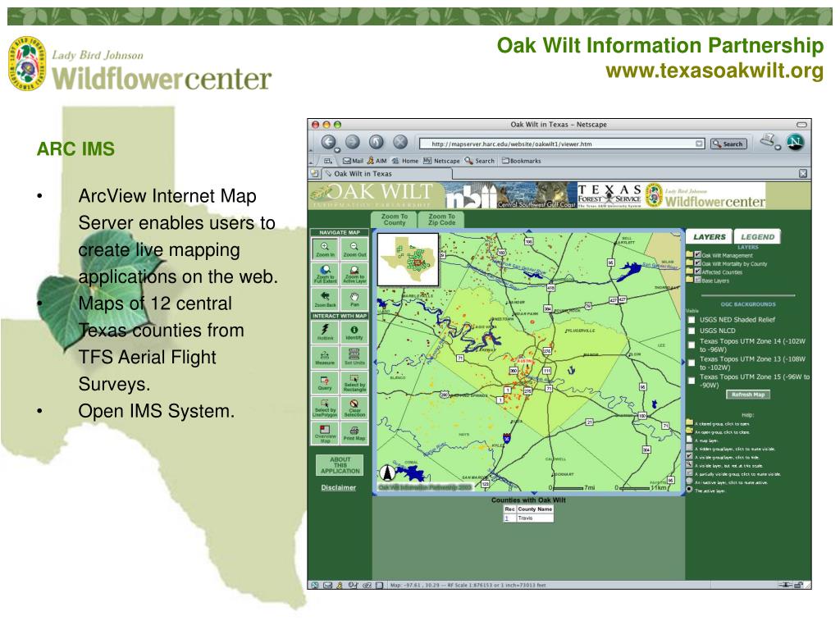Toggle Base Layers group checkbox
This screenshot has width=840, height=630.
coord(697,280)
